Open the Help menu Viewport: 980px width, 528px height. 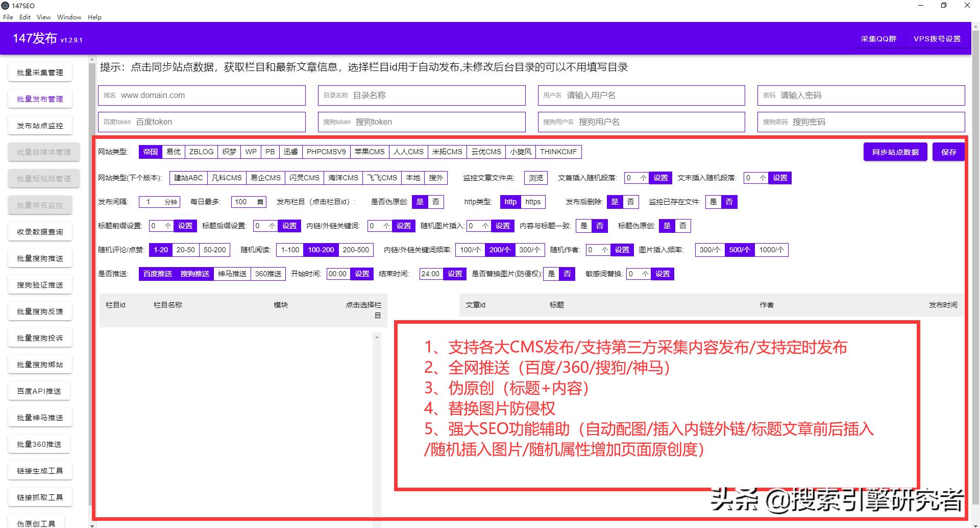pos(94,17)
